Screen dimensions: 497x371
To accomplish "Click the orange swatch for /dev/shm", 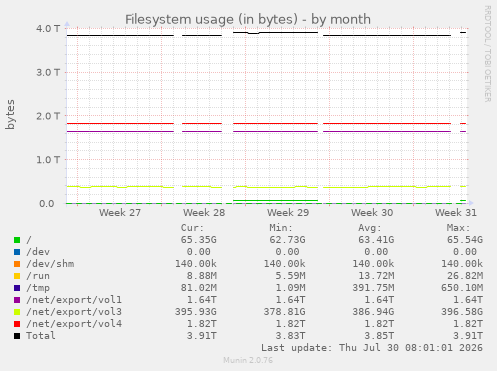I will point(17,264).
